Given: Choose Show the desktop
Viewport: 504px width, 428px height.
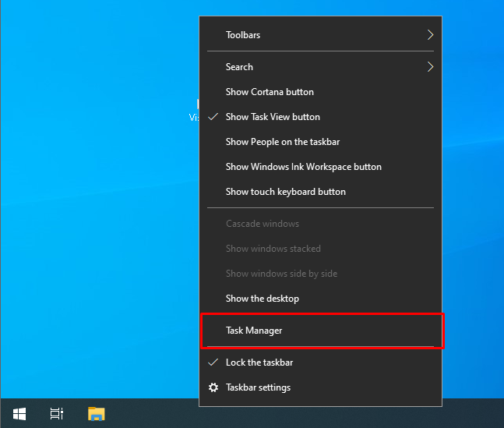Looking at the screenshot, I should (320, 299).
